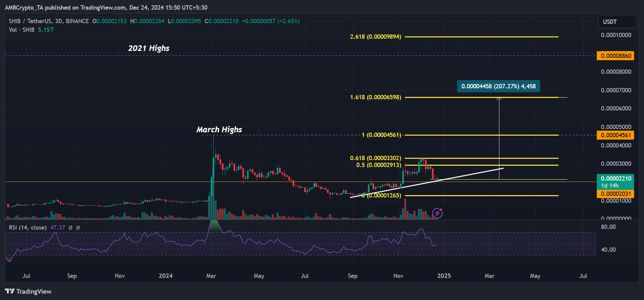Screen dimensions: 644x300
Task: Click the 0.00002031 orange price label
Action: (x=615, y=194)
